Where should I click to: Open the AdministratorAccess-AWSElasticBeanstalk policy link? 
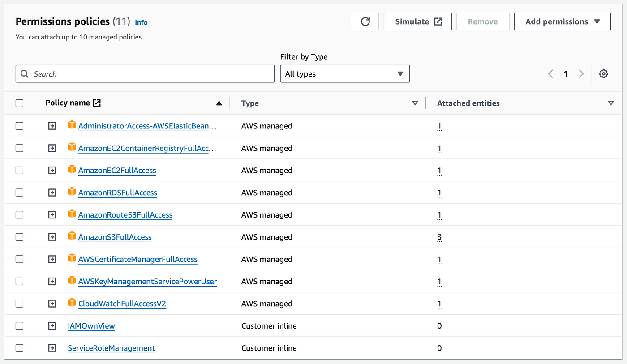[147, 126]
